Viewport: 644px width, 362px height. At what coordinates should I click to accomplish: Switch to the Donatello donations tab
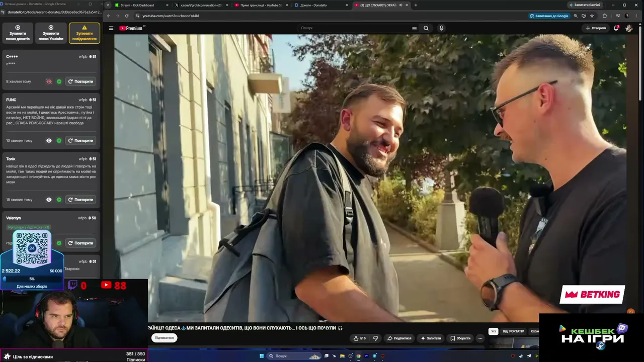pos(321,5)
